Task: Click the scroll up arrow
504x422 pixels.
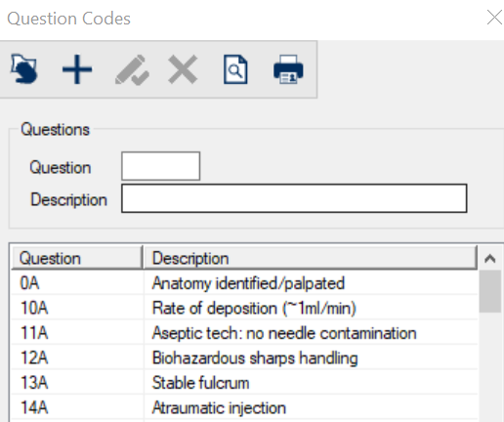Action: [x=490, y=259]
